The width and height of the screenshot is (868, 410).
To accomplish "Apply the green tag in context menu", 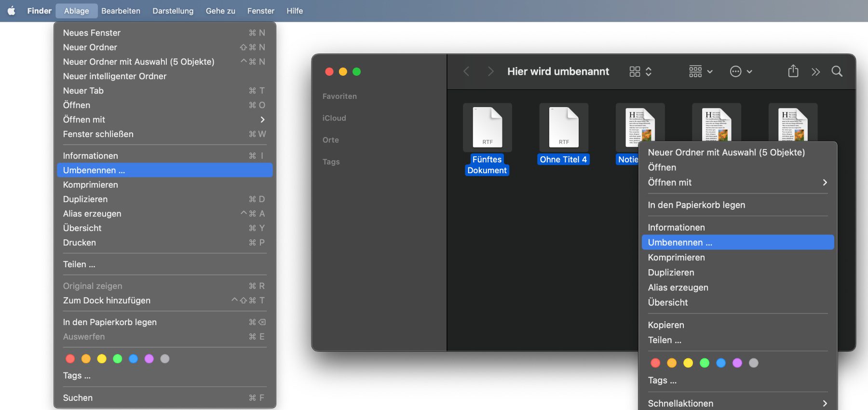I will click(705, 363).
